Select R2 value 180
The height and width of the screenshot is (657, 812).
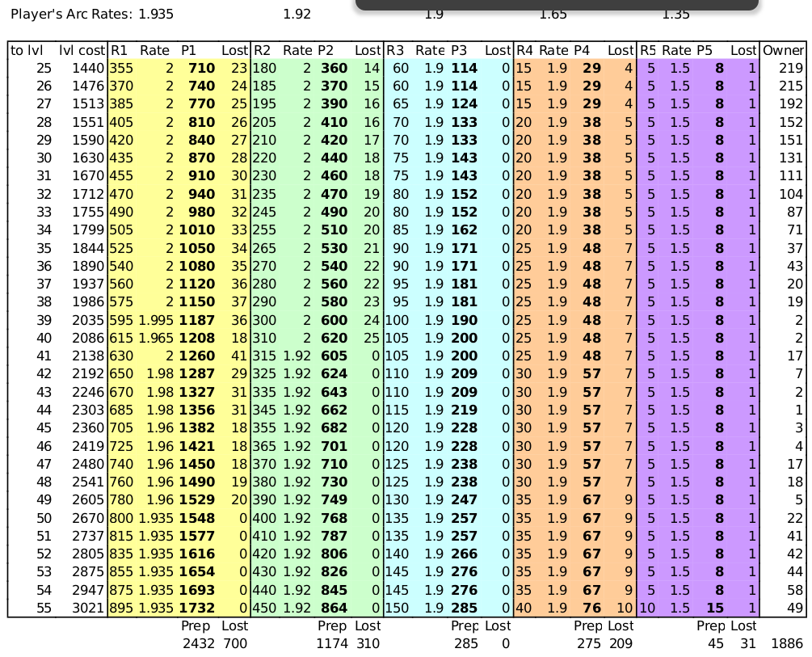(x=264, y=69)
